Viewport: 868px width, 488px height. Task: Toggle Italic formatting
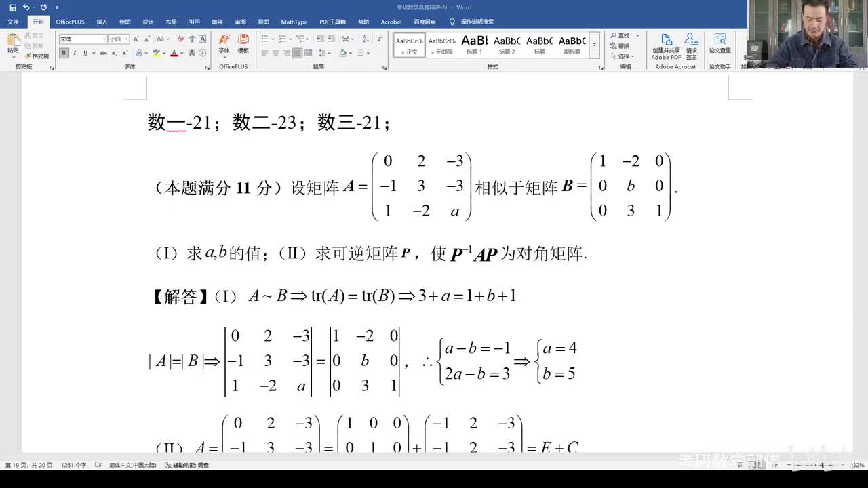tap(75, 53)
